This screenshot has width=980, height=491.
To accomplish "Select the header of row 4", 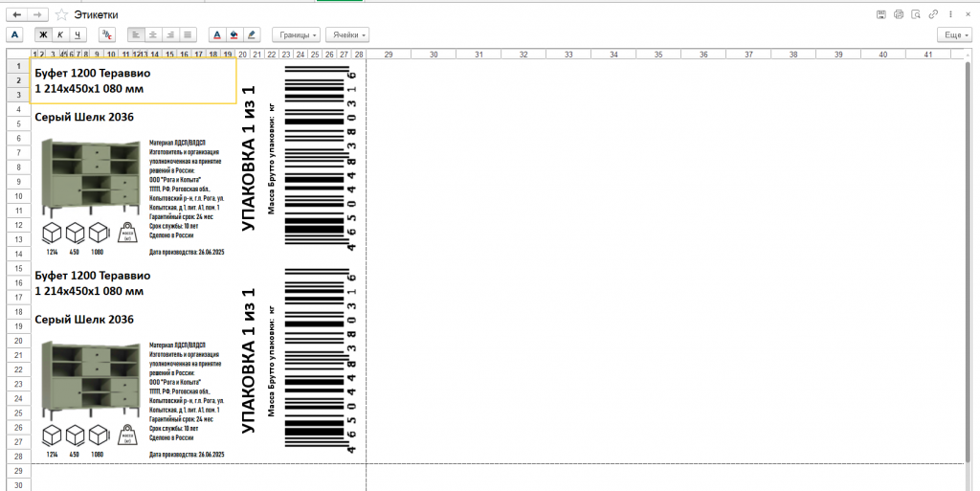I will point(18,109).
